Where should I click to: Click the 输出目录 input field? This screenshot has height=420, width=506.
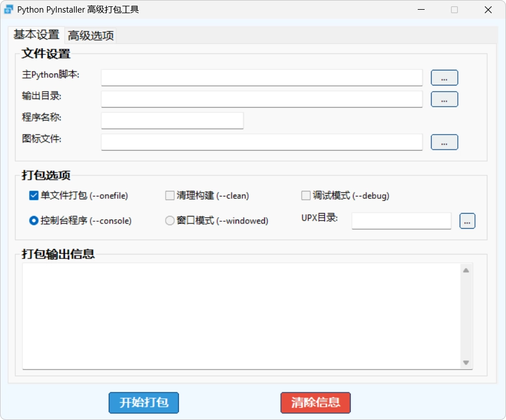tap(262, 99)
